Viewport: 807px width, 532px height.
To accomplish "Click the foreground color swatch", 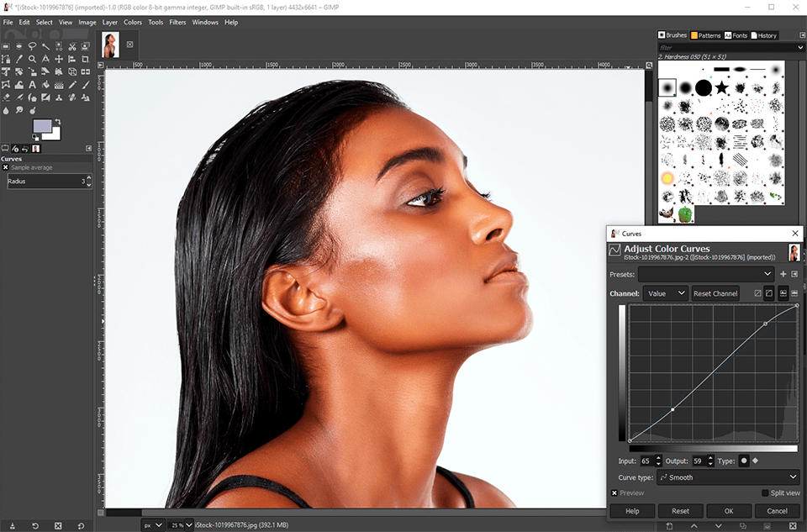I will point(42,126).
